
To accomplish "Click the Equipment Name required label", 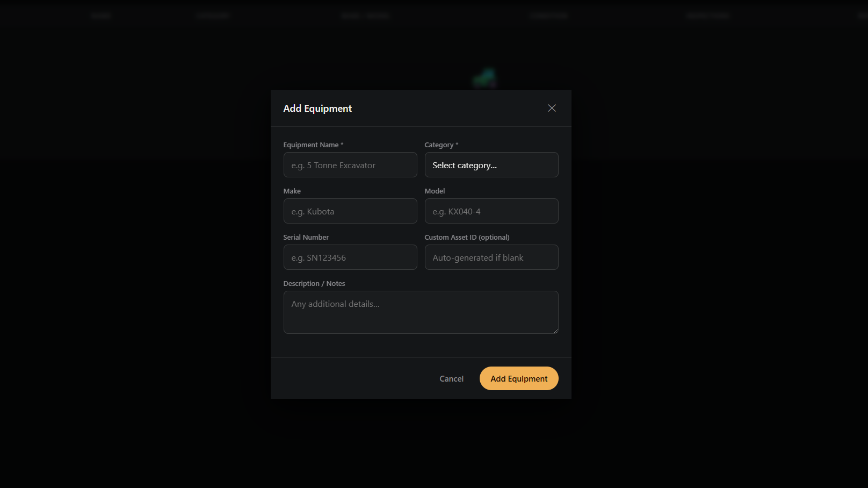I will pos(314,145).
